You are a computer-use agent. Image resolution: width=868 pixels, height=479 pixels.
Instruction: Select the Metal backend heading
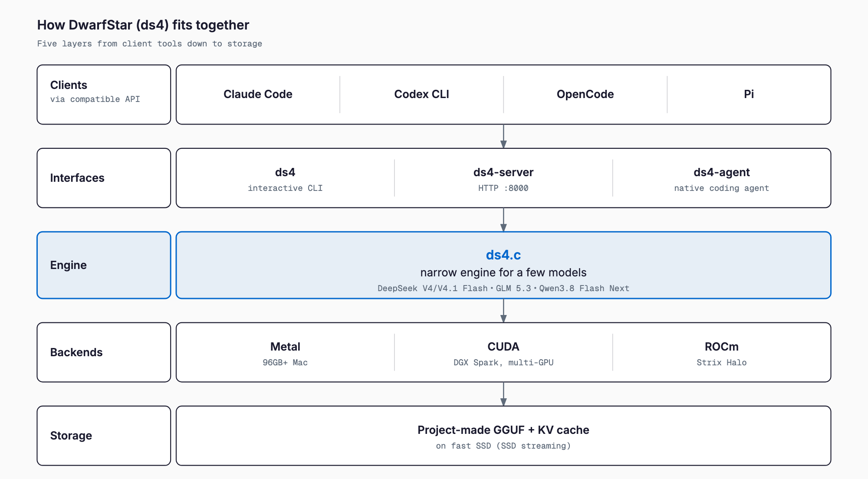click(x=285, y=347)
